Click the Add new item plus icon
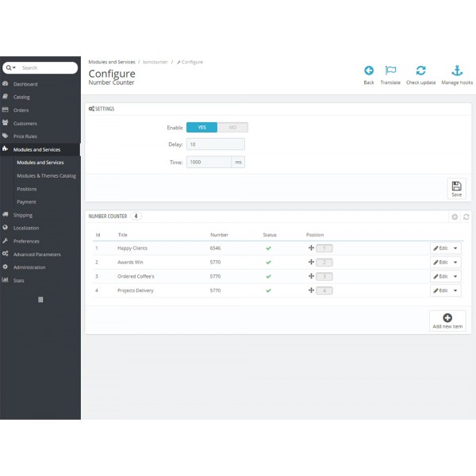 pos(447,318)
